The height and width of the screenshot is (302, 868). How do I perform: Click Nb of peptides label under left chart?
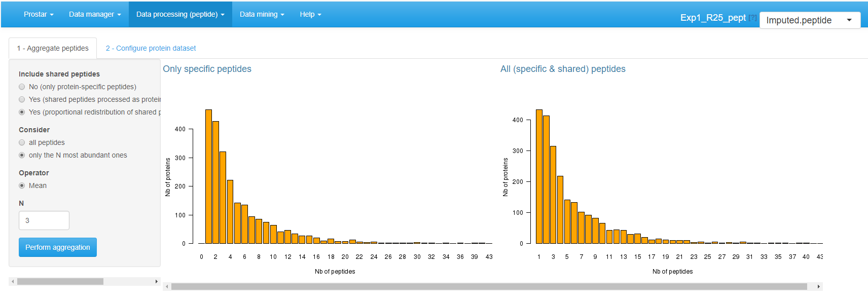[x=335, y=272]
